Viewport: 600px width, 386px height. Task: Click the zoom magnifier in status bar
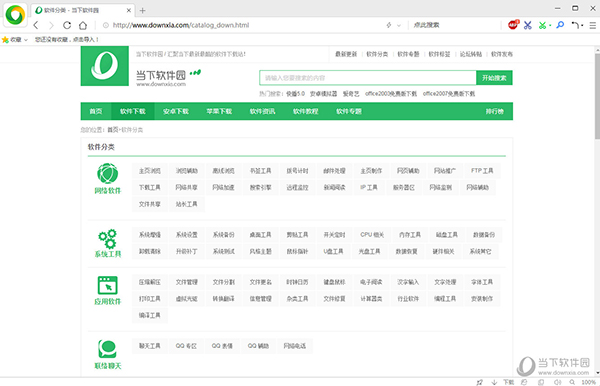(x=572, y=382)
